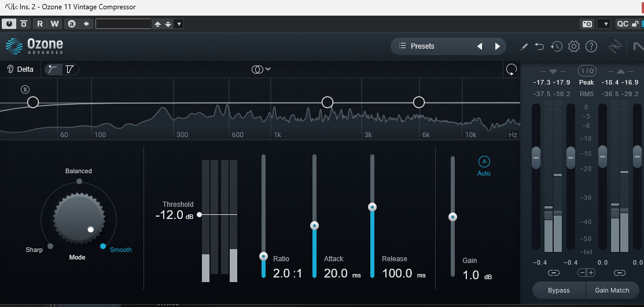Click the Threshold handle on the meter
The height and width of the screenshot is (307, 644).
199,214
